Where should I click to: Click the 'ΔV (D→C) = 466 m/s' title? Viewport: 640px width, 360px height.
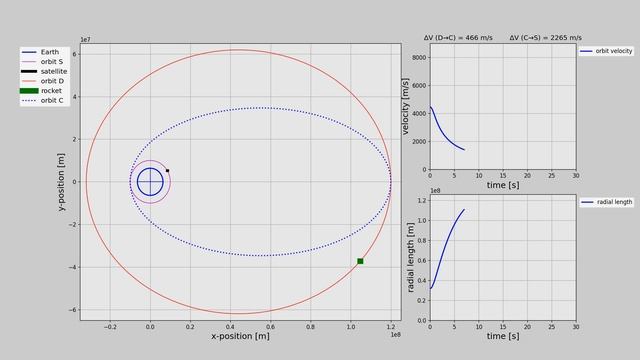pos(458,38)
